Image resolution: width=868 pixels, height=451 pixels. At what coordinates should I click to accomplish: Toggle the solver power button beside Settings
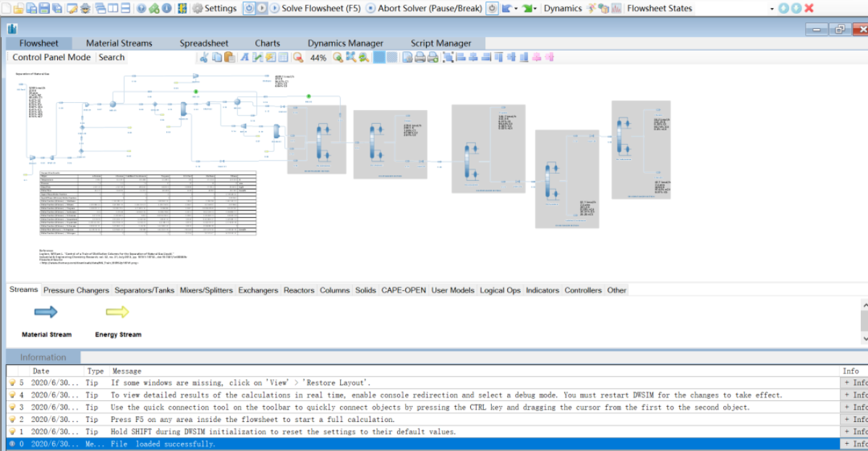click(248, 9)
